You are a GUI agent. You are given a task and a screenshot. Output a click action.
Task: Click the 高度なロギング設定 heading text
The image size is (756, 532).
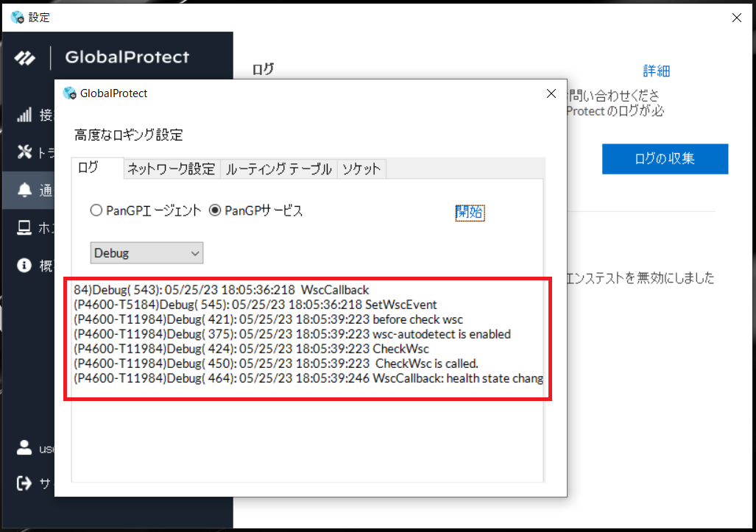tap(129, 135)
